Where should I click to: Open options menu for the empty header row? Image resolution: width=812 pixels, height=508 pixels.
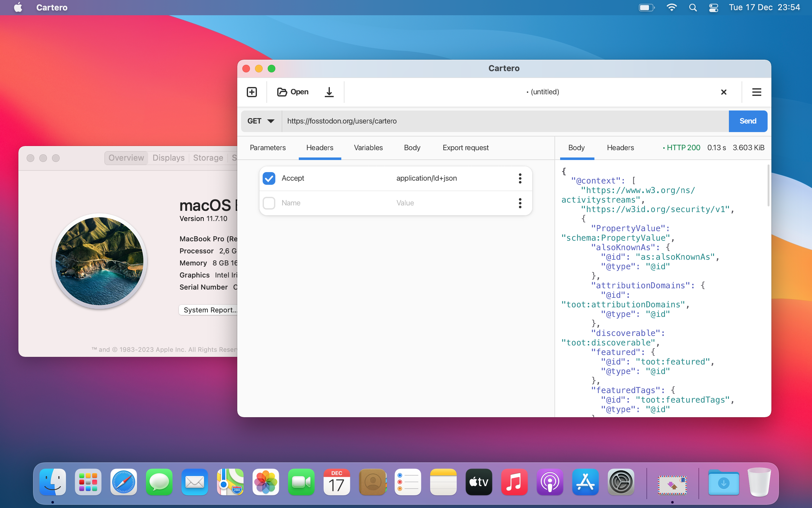[520, 203]
